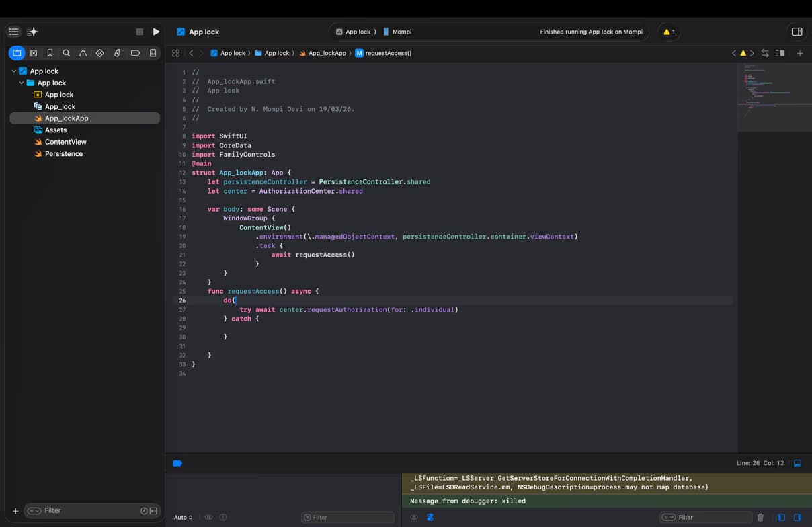The width and height of the screenshot is (812, 527).
Task: Collapse the App lock project root
Action: pyautogui.click(x=13, y=71)
